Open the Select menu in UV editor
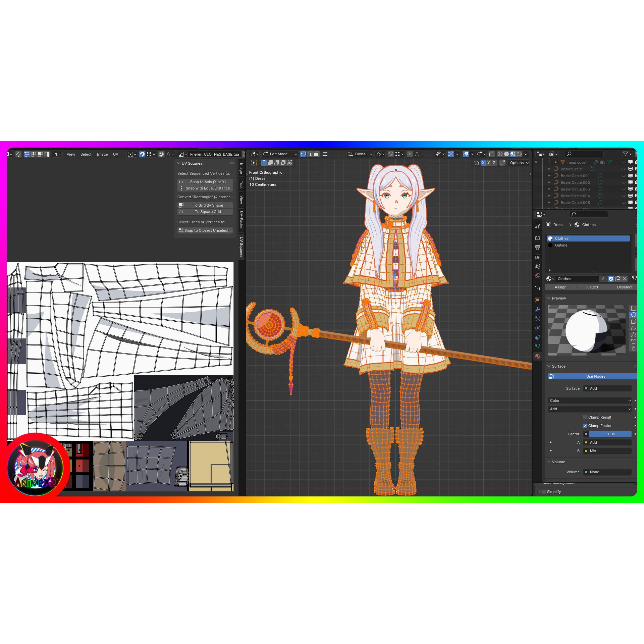 86,154
